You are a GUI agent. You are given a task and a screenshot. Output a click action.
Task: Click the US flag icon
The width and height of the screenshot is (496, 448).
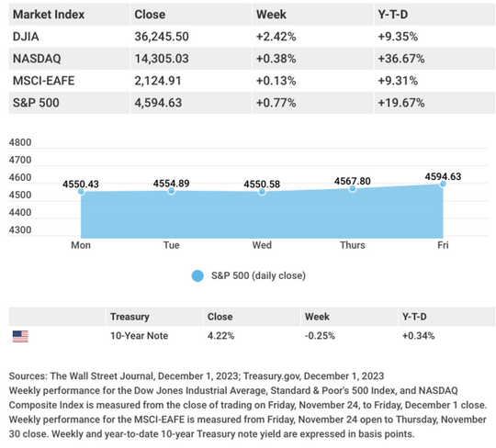tap(20, 336)
